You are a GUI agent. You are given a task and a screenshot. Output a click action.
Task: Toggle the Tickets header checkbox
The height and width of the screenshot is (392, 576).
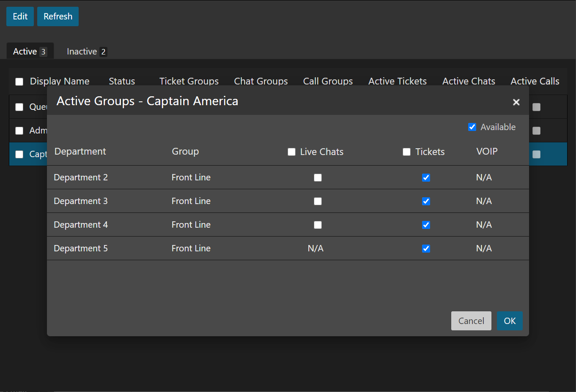tap(406, 152)
